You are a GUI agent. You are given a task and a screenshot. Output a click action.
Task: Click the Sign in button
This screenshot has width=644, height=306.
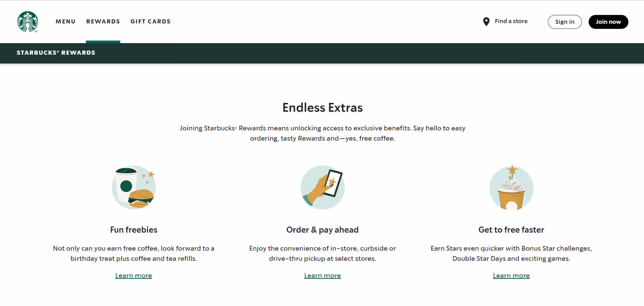pos(565,21)
